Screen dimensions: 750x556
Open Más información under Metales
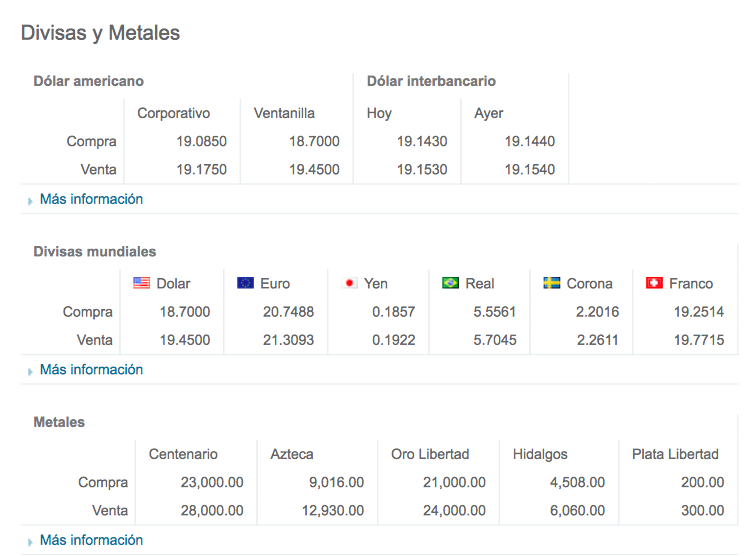pos(91,540)
